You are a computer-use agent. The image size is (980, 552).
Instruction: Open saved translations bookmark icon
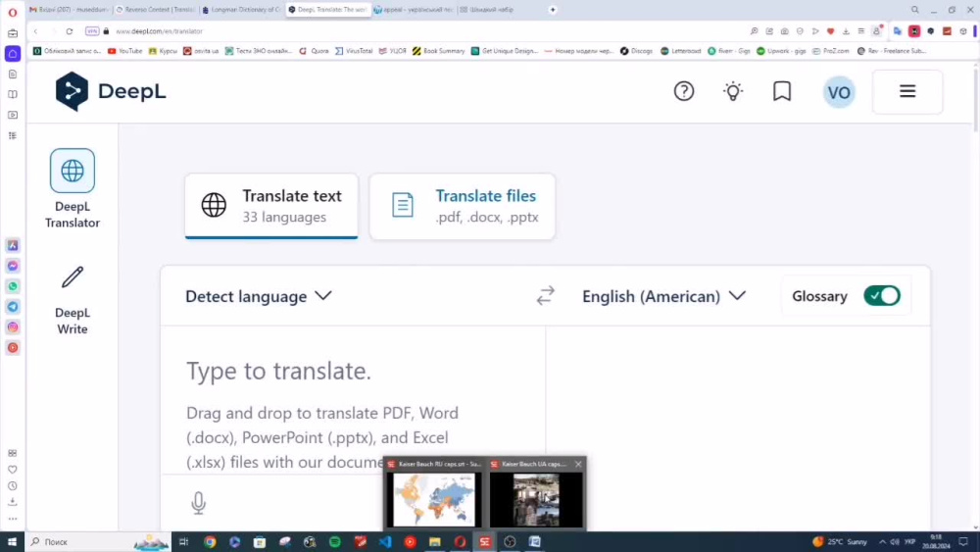point(782,91)
